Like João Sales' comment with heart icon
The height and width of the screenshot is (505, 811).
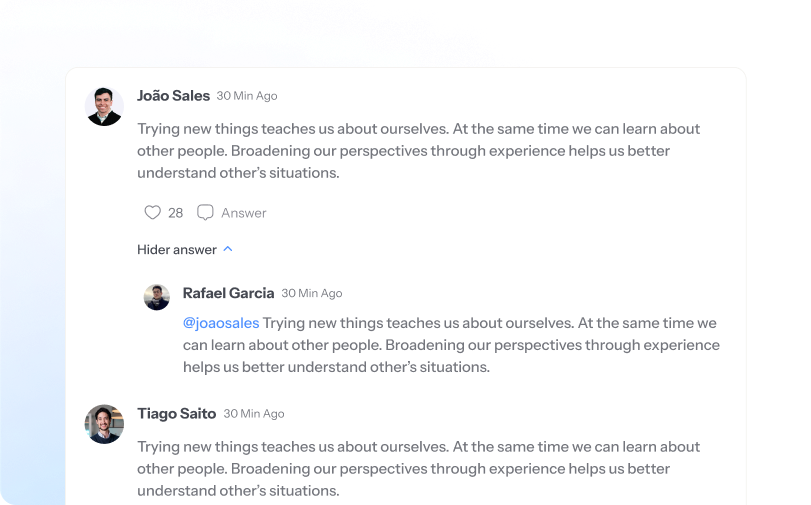point(152,213)
